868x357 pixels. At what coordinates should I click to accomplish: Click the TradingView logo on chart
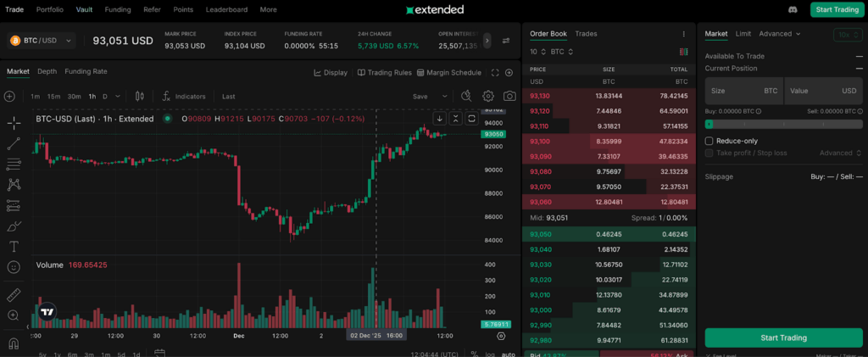coord(48,312)
